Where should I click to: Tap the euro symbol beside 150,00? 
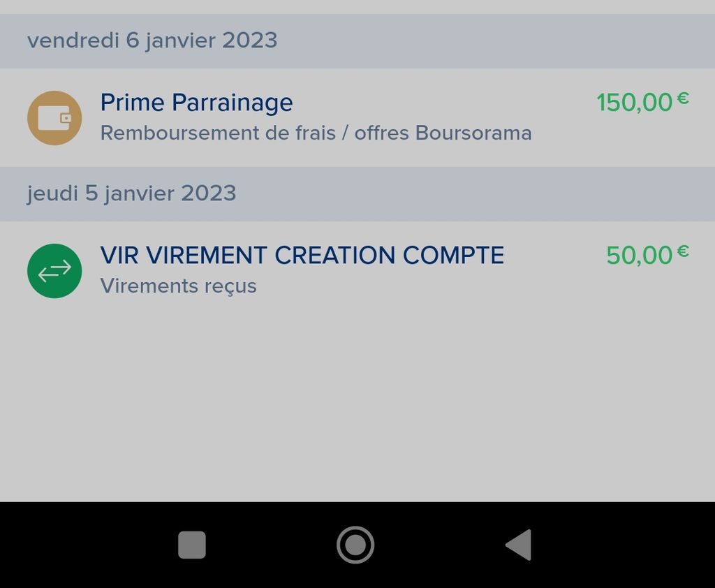683,98
